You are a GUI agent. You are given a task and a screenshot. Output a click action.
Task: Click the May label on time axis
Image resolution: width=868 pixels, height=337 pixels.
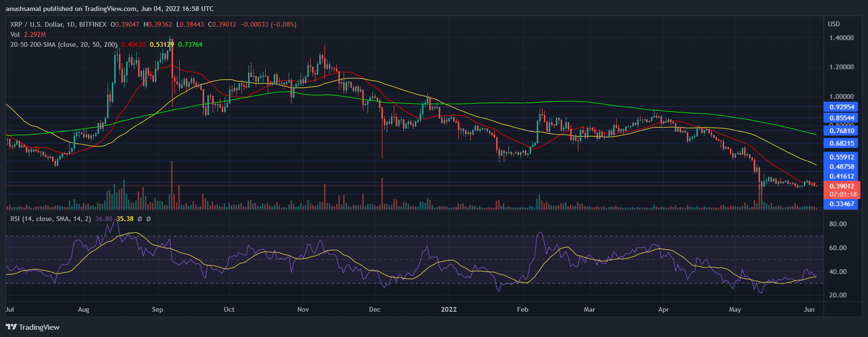pos(735,309)
